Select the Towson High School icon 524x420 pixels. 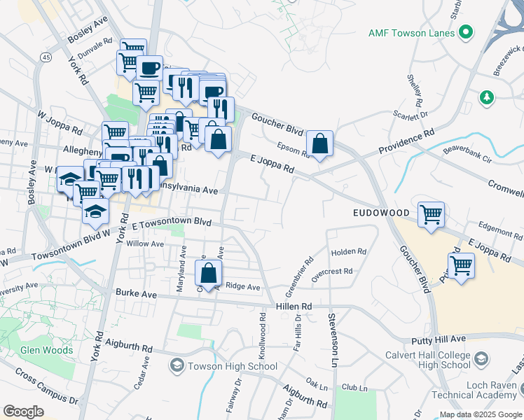[177, 366]
